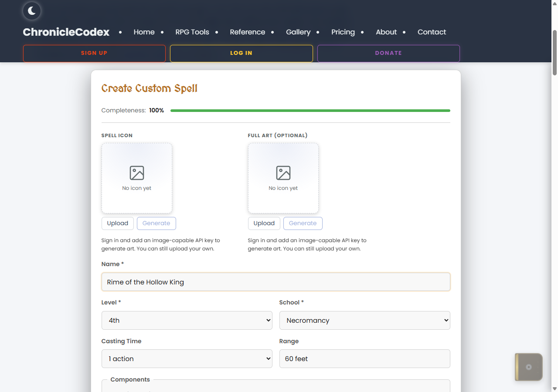Open the Contact page

pyautogui.click(x=432, y=32)
